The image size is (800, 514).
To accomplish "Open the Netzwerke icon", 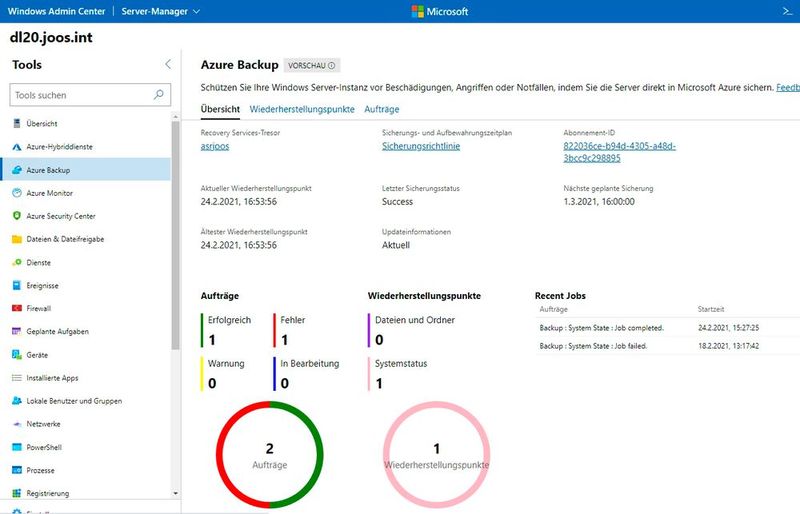I will [x=17, y=424].
